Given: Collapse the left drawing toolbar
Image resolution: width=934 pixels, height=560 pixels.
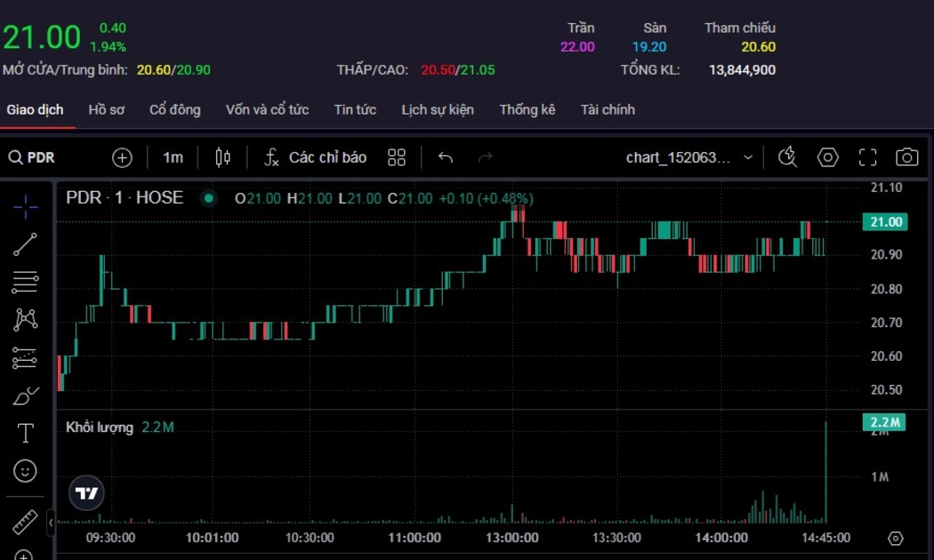Looking at the screenshot, I should pos(51,522).
